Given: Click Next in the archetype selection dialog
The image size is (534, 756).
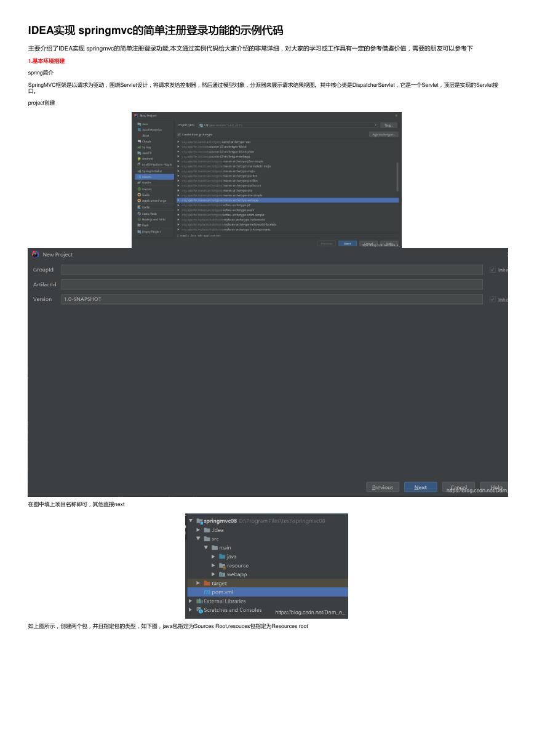Looking at the screenshot, I should tap(347, 243).
